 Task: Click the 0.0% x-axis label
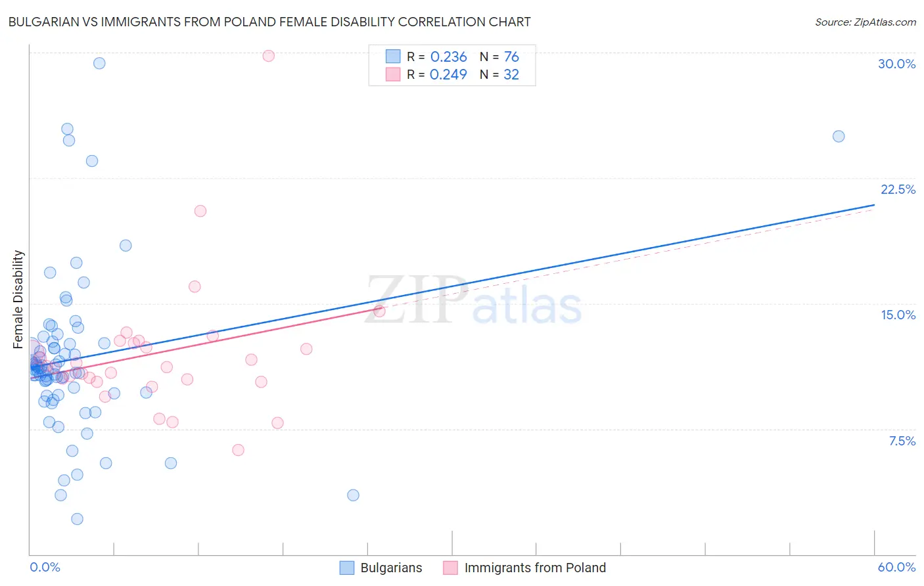(45, 567)
